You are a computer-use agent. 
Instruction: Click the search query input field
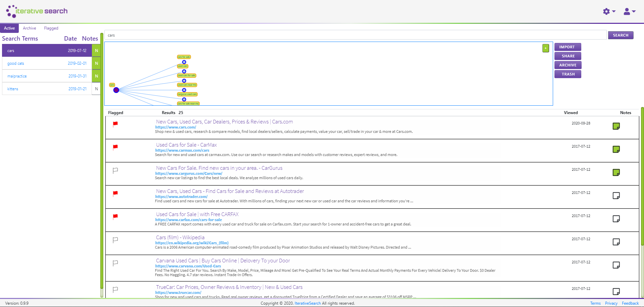[x=356, y=35]
